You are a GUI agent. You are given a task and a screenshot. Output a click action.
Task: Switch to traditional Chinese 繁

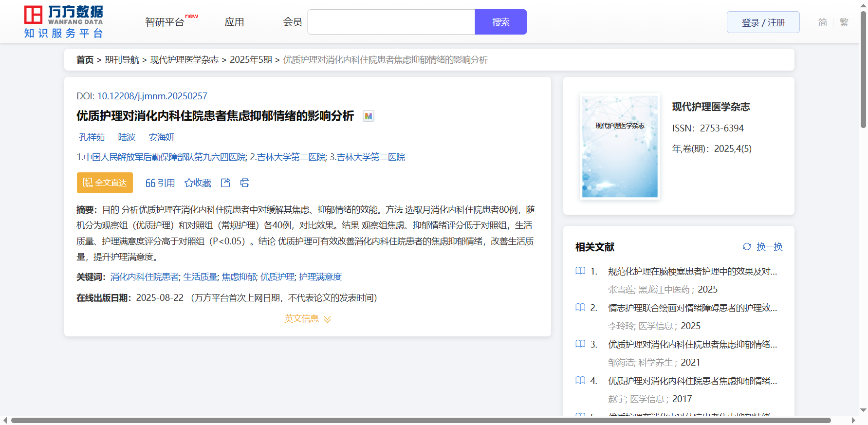pyautogui.click(x=844, y=22)
